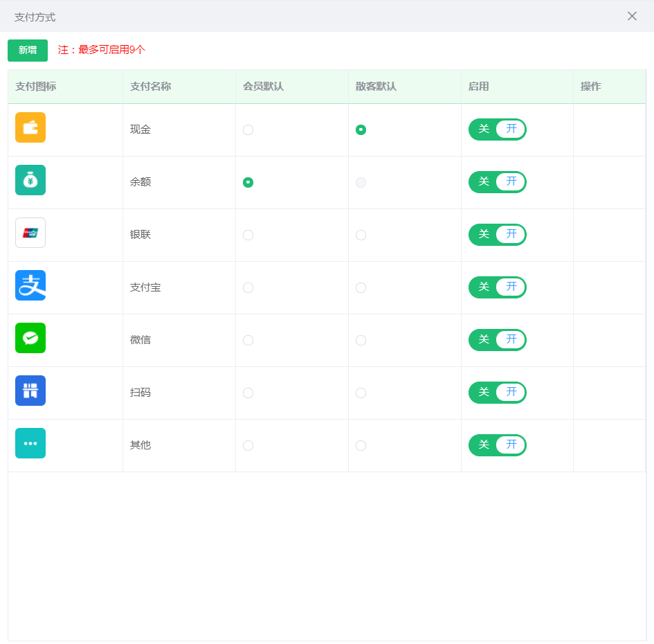The width and height of the screenshot is (654, 644).
Task: Click the teal three-dot other payment icon
Action: click(30, 443)
